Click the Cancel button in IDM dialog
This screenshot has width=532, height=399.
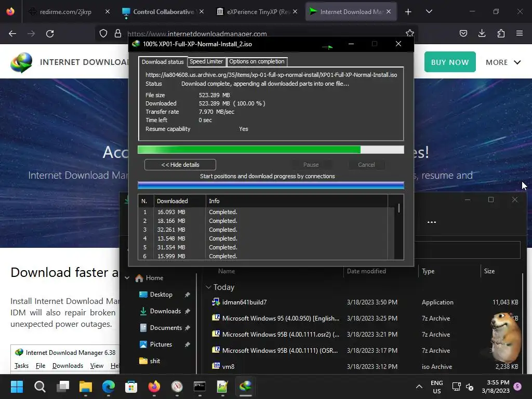pyautogui.click(x=366, y=165)
